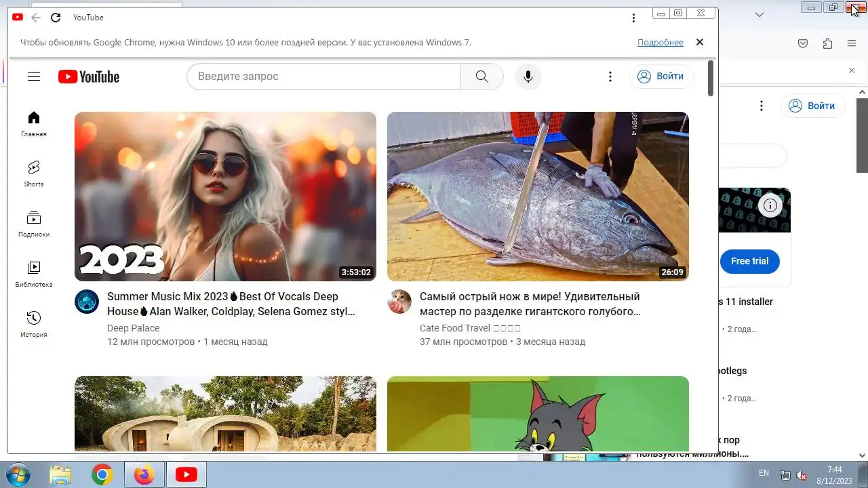Click the YouTube favicon in title bar
Screen dimensions: 868x488
pos(18,18)
